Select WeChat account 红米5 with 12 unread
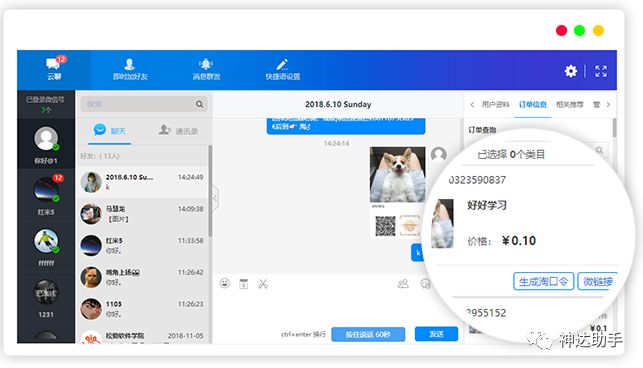 point(46,194)
